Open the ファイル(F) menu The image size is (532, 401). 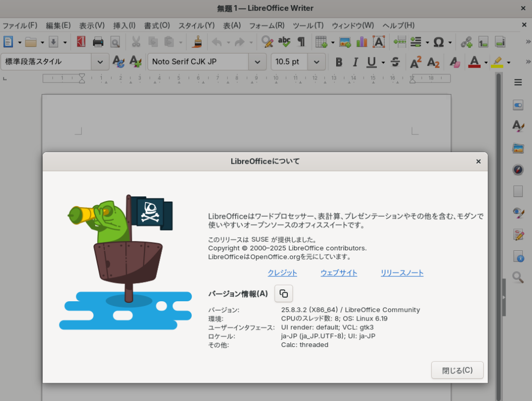click(20, 25)
